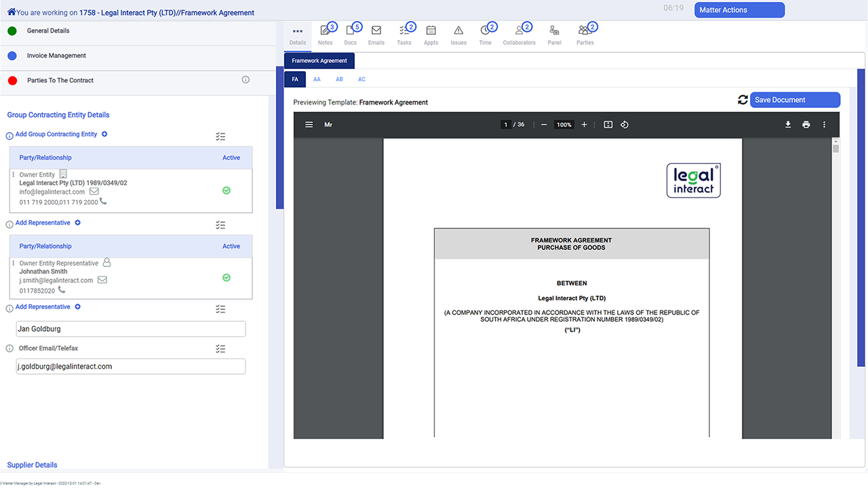
Task: Download the PDF document
Action: coord(788,125)
